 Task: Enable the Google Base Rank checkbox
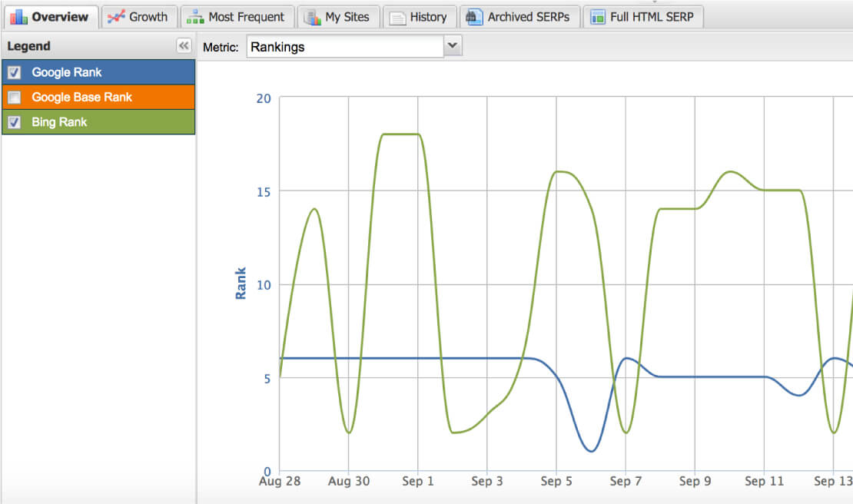coord(14,98)
